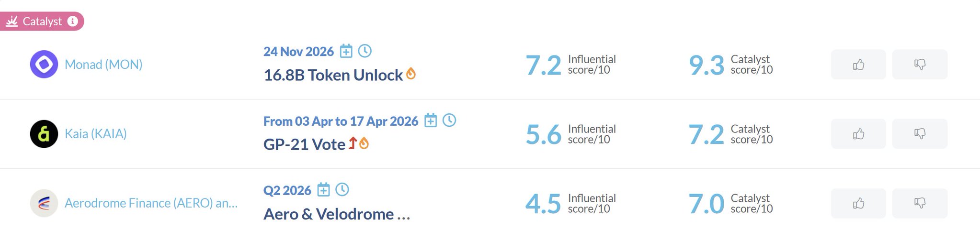Add Kaia GP-21 Vote to calendar

coord(431,120)
